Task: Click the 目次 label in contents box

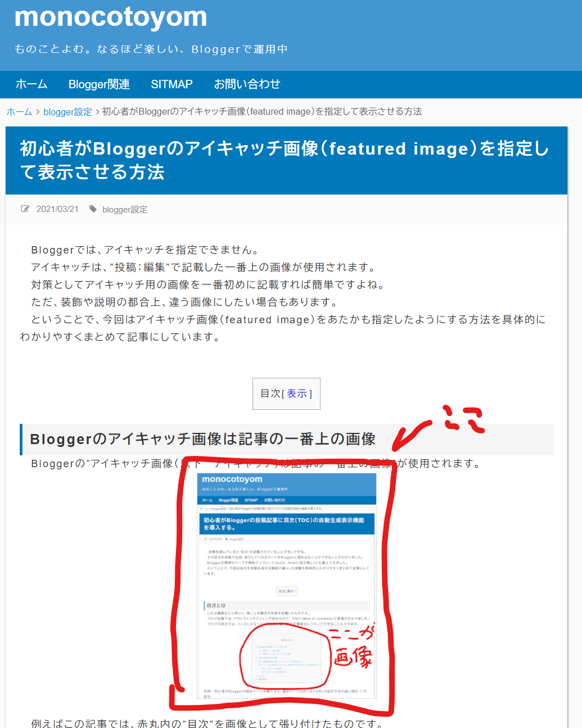Action: tap(270, 394)
